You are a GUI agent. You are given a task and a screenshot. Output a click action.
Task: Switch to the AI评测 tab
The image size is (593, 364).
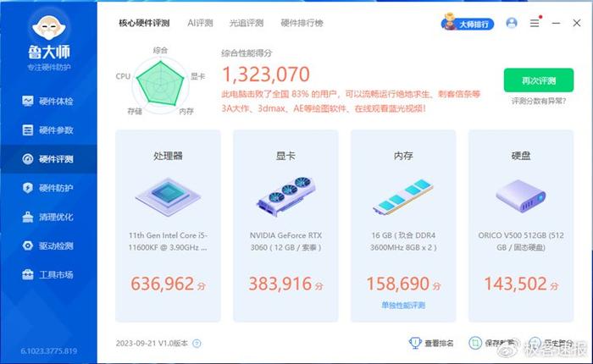point(200,23)
